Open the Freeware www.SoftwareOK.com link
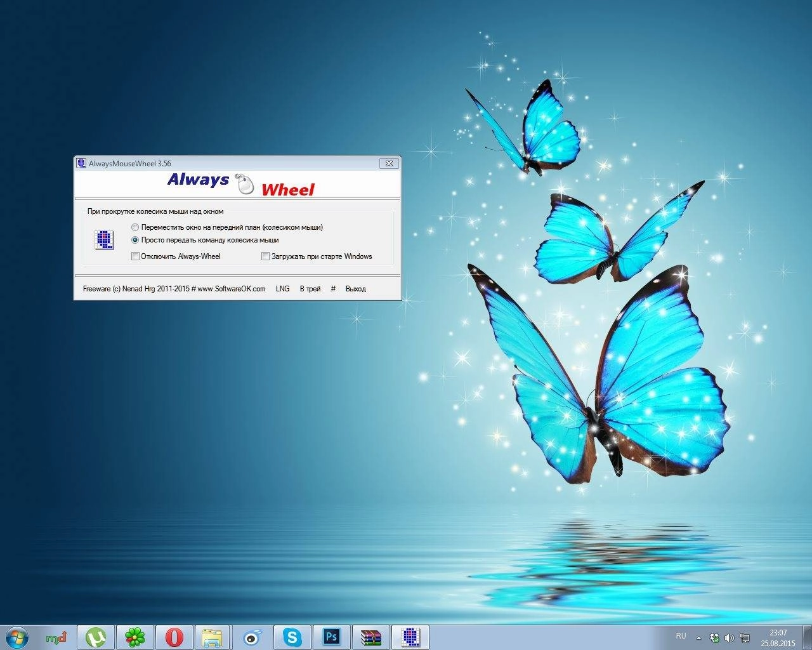 174,289
